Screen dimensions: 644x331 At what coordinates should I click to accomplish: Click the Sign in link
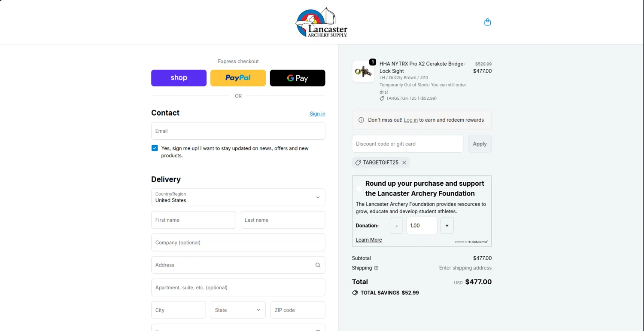[318, 113]
